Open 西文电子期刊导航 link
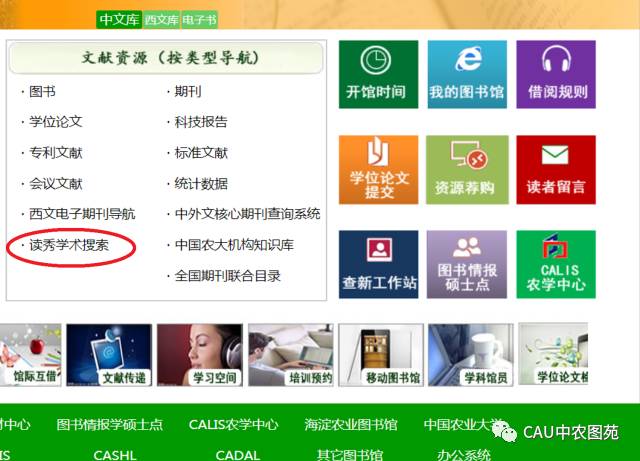 click(x=82, y=214)
